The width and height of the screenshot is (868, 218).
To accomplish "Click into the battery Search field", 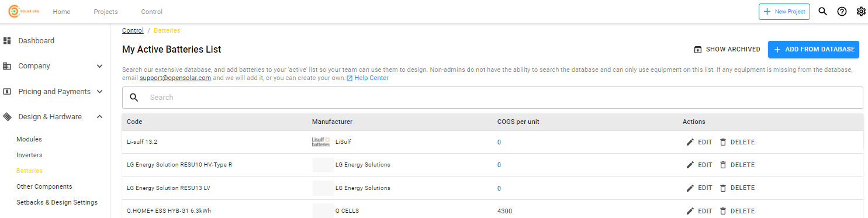I will tap(493, 98).
